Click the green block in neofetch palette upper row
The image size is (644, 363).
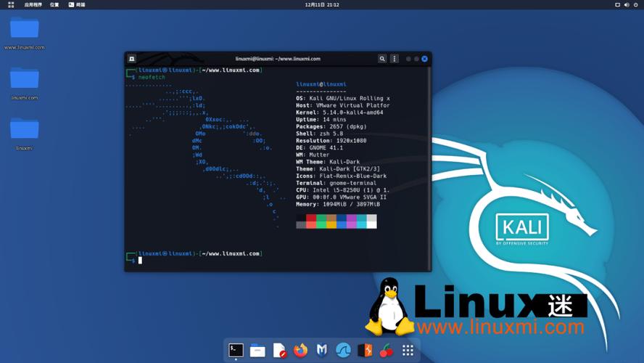click(x=321, y=218)
